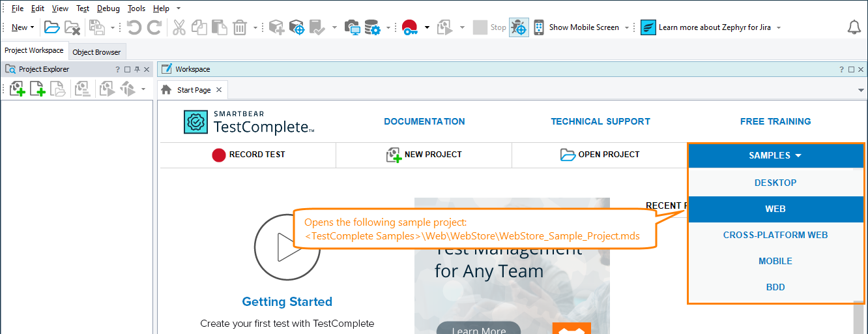Expand the Project Explorer toolbar options arrow
This screenshot has height=334, width=868.
143,89
